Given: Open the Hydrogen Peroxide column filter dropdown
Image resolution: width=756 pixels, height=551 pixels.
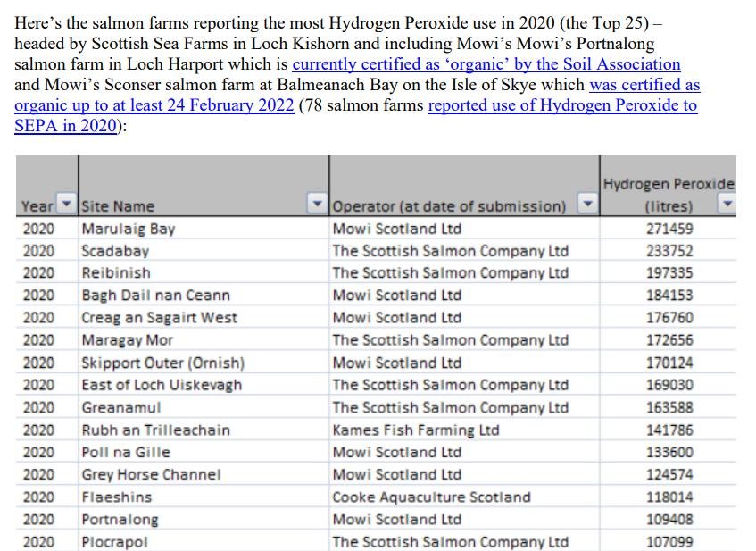Looking at the screenshot, I should point(727,206).
